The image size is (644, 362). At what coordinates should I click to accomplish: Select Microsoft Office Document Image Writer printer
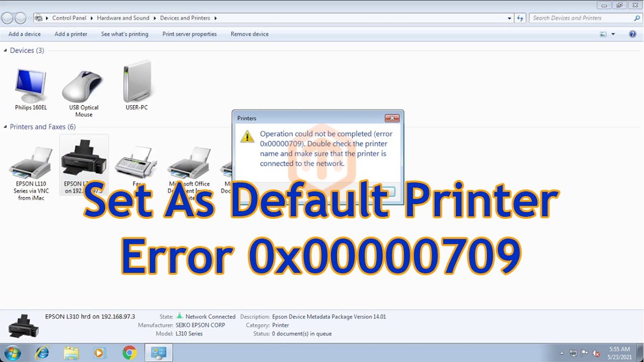coord(189,163)
